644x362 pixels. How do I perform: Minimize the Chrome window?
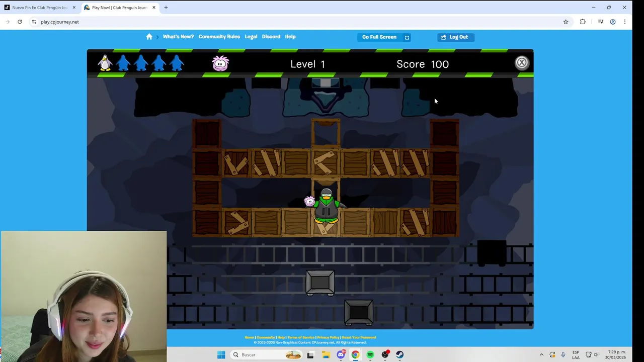594,8
